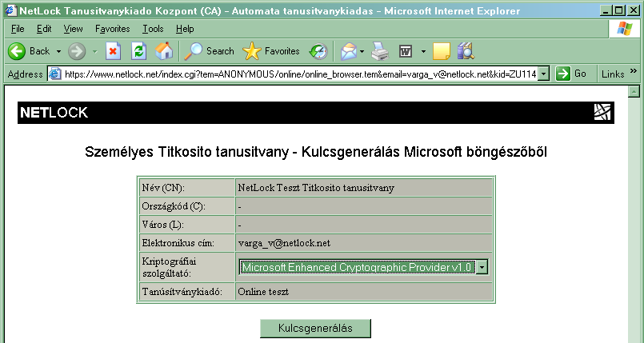Image resolution: width=644 pixels, height=343 pixels.
Task: Click the vertical scrollbar track
Action: point(634,221)
